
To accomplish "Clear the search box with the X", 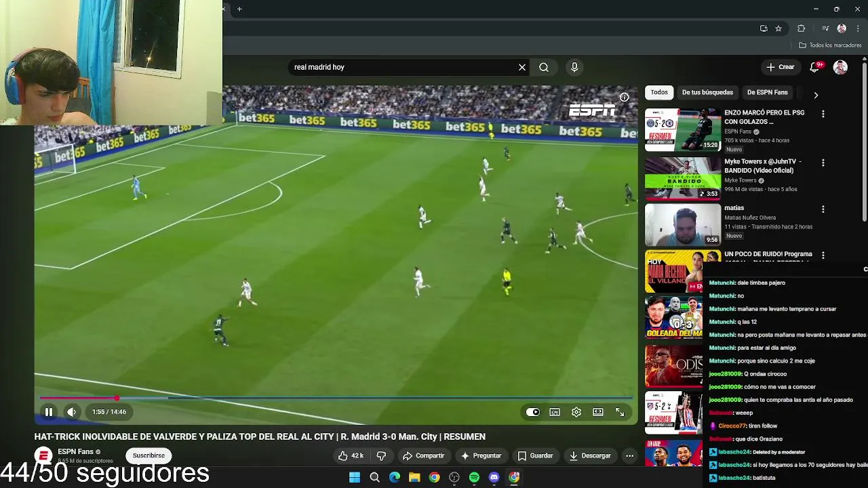I will pos(522,67).
